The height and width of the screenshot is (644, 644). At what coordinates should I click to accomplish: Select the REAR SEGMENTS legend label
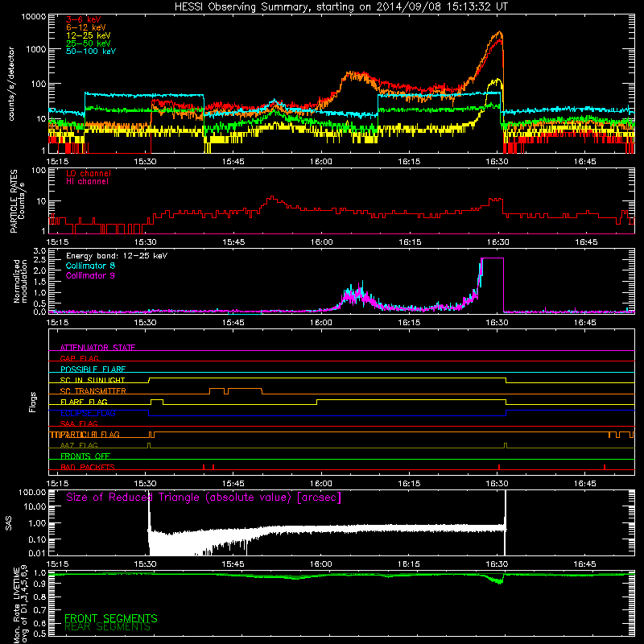coord(107,627)
